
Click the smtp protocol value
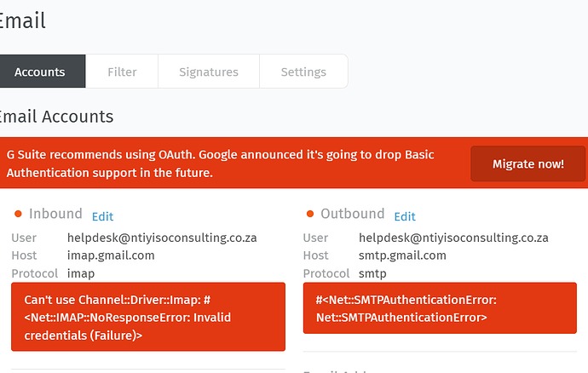(x=372, y=273)
